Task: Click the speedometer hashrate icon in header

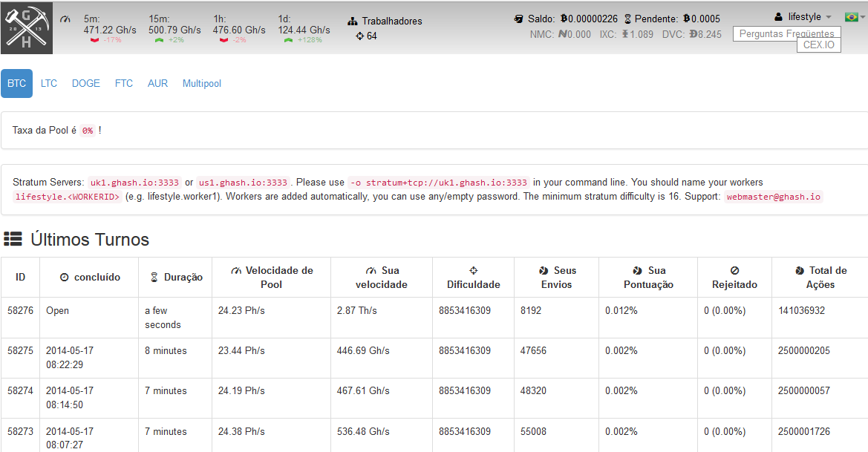Action: pyautogui.click(x=65, y=19)
